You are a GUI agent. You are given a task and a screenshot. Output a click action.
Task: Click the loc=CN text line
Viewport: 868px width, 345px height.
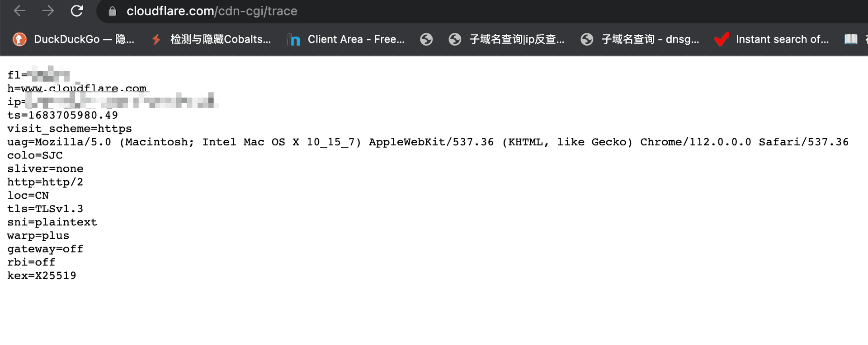pos(28,196)
